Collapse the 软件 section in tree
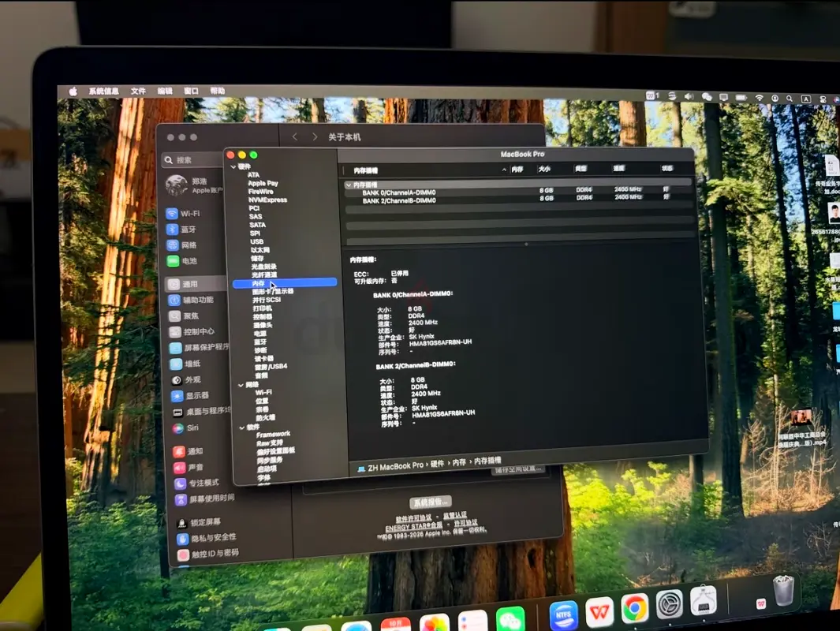This screenshot has height=631, width=840. tap(242, 428)
